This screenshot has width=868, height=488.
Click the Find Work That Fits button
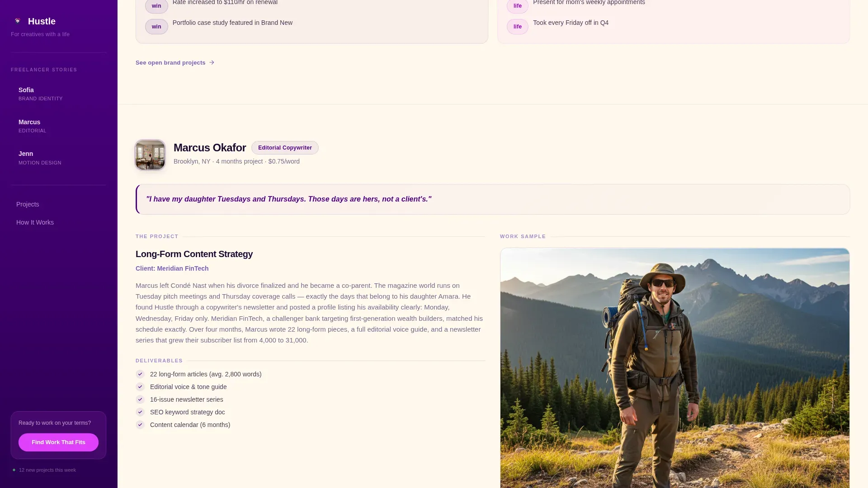point(58,442)
